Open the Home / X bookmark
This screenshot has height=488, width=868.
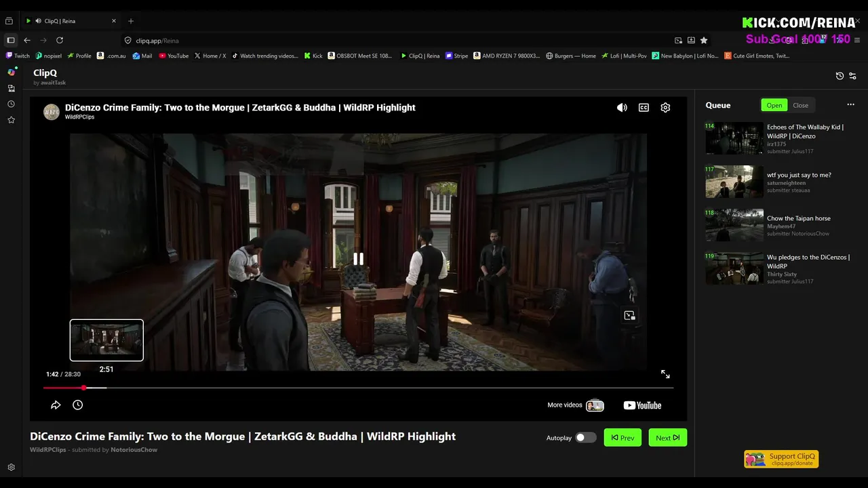point(210,56)
